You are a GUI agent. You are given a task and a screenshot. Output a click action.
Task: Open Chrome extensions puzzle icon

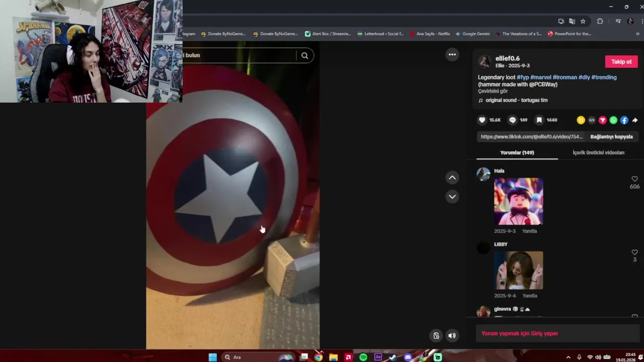click(x=600, y=21)
